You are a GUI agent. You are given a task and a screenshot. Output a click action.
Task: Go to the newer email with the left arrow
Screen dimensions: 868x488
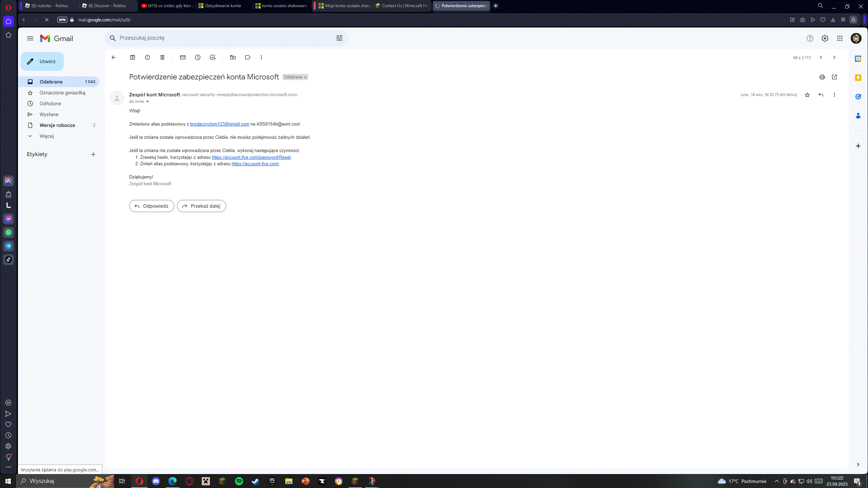[821, 57]
